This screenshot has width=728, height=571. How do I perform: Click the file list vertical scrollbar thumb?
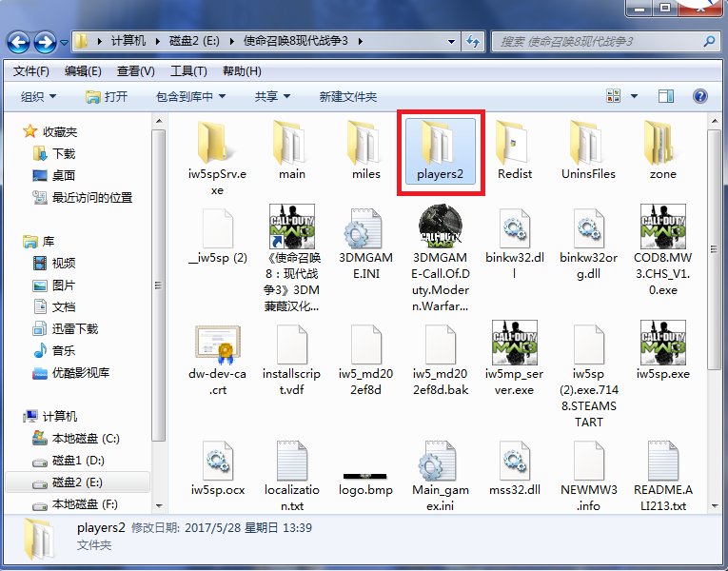[x=714, y=249]
